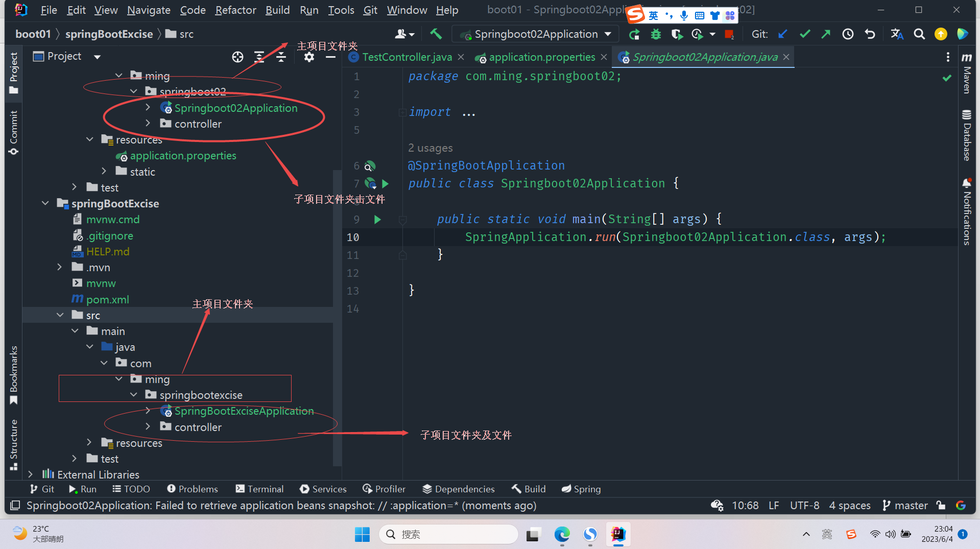Open the Database tool window
Screen dimensions: 980x549
coord(967,135)
